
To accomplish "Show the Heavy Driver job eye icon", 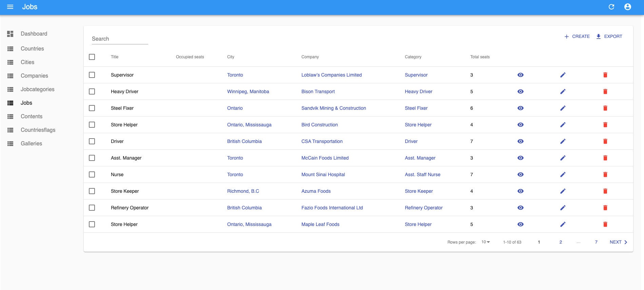I will (x=521, y=91).
